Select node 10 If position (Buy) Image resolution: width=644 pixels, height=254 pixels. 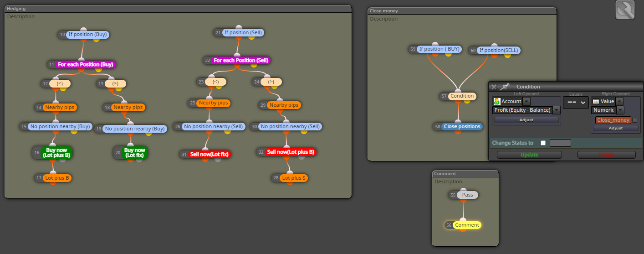pos(87,34)
